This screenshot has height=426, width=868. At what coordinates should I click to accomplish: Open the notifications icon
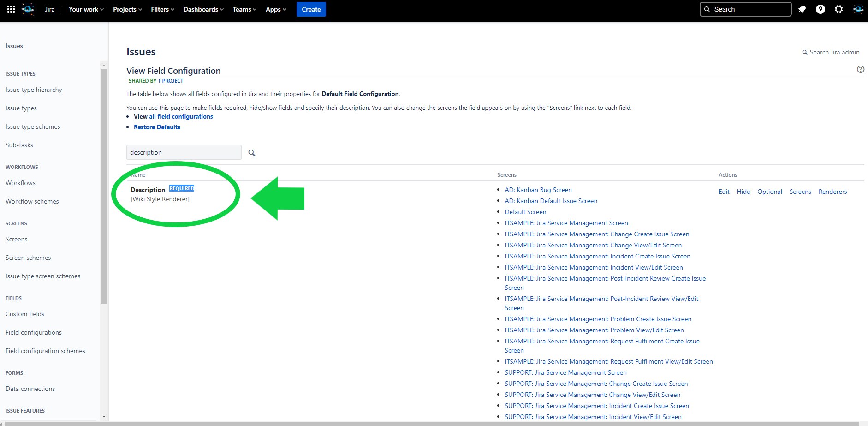pos(802,9)
